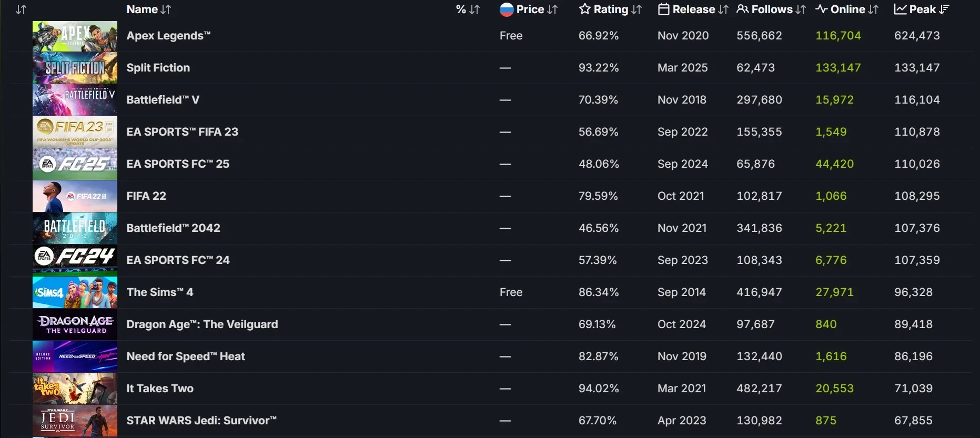Click the Russian flag icon beside Price
980x438 pixels.
click(507, 9)
